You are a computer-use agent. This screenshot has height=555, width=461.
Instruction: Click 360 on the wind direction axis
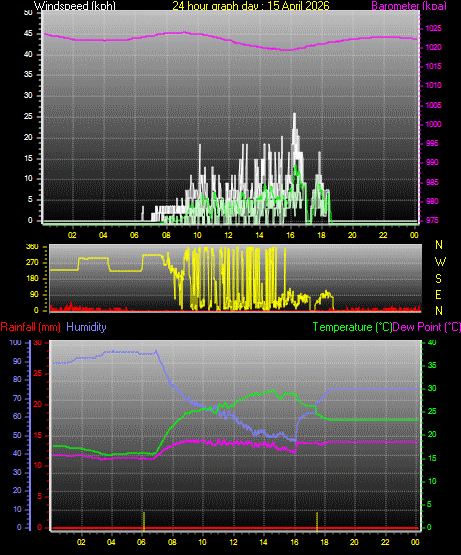point(32,247)
